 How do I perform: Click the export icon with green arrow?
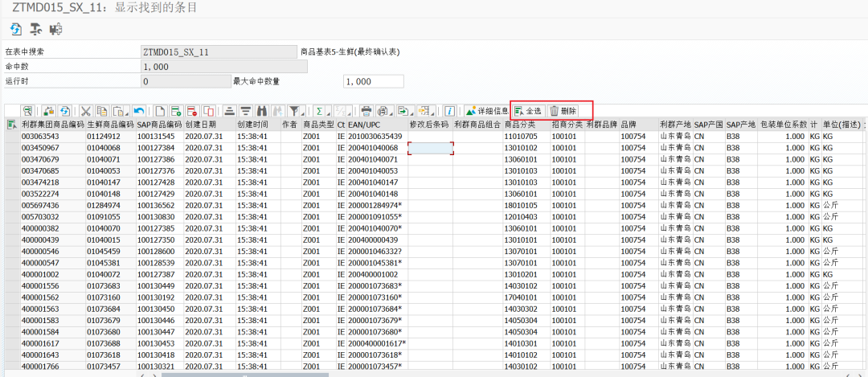403,111
